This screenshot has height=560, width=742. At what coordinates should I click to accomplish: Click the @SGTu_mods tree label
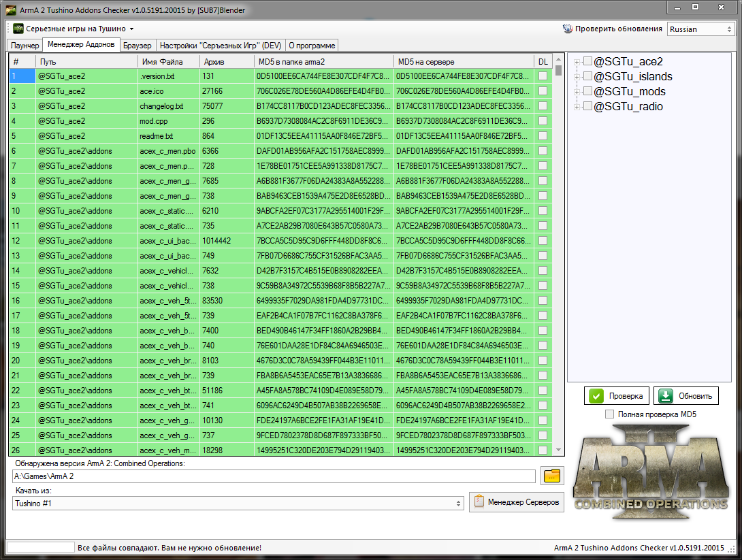pos(630,91)
